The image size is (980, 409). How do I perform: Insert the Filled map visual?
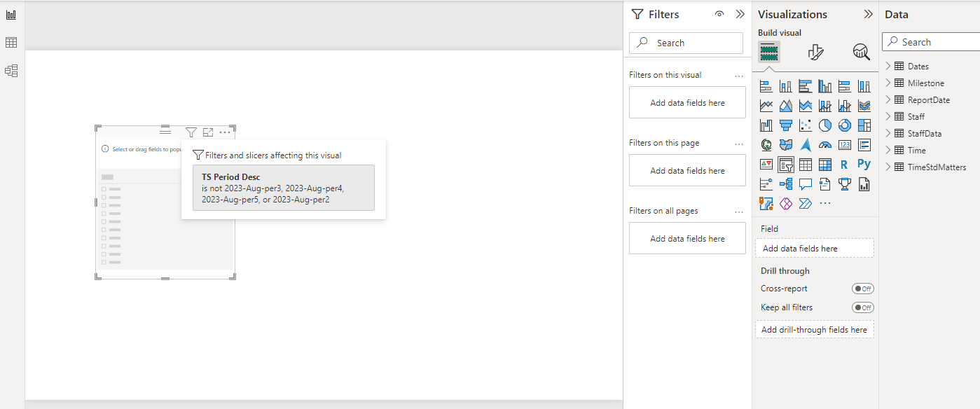786,145
